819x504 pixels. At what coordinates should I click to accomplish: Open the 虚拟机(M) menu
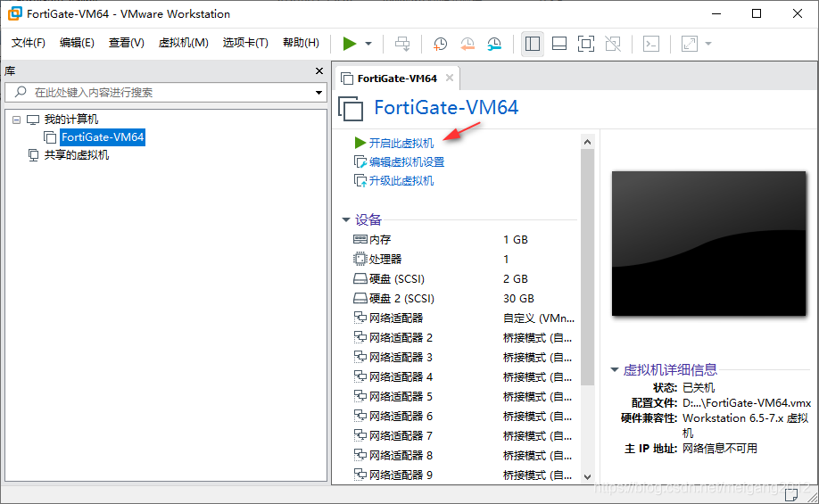coord(183,43)
